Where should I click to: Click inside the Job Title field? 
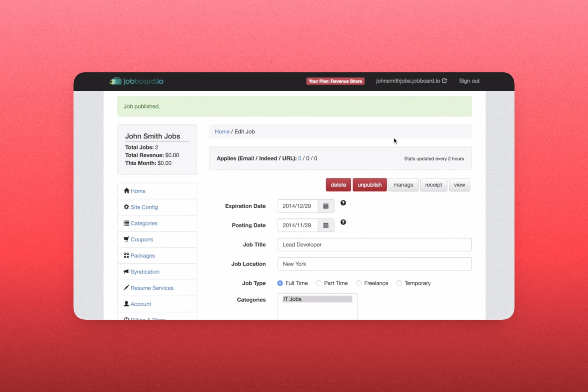(374, 244)
